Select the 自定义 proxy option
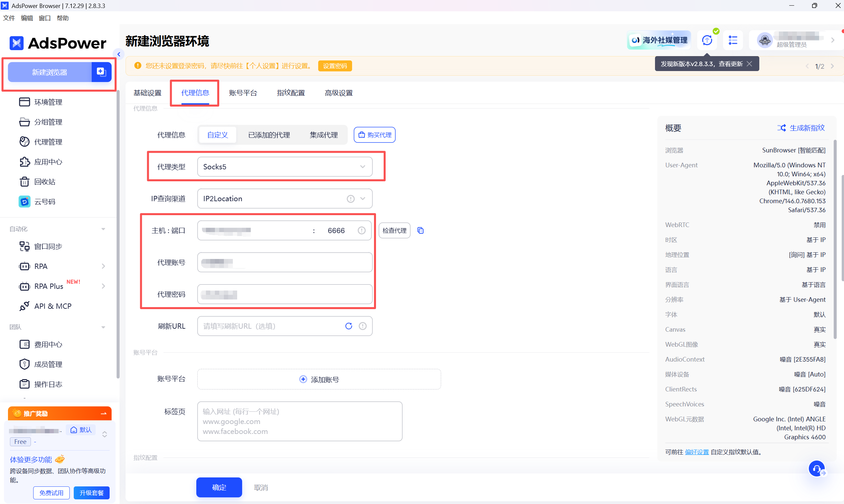 tap(218, 135)
